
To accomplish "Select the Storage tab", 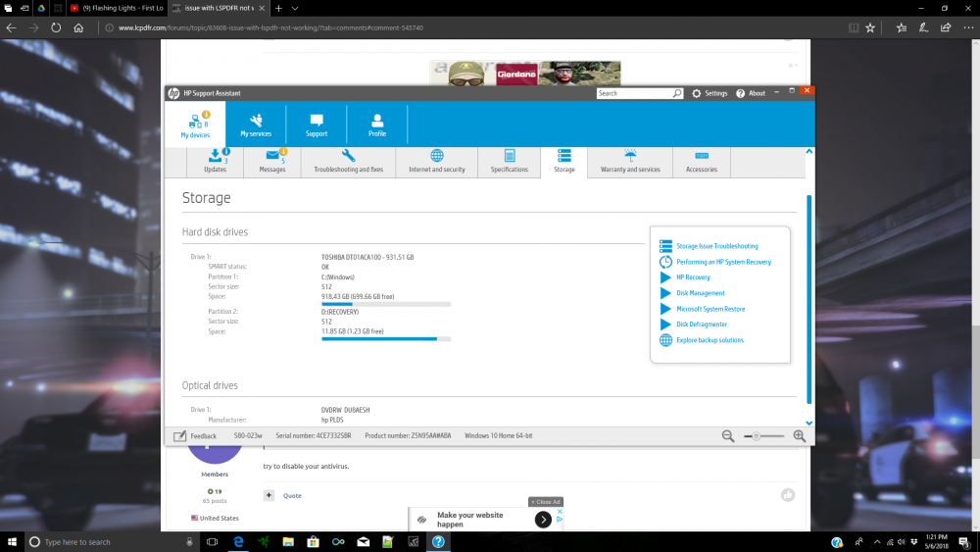I will click(563, 162).
